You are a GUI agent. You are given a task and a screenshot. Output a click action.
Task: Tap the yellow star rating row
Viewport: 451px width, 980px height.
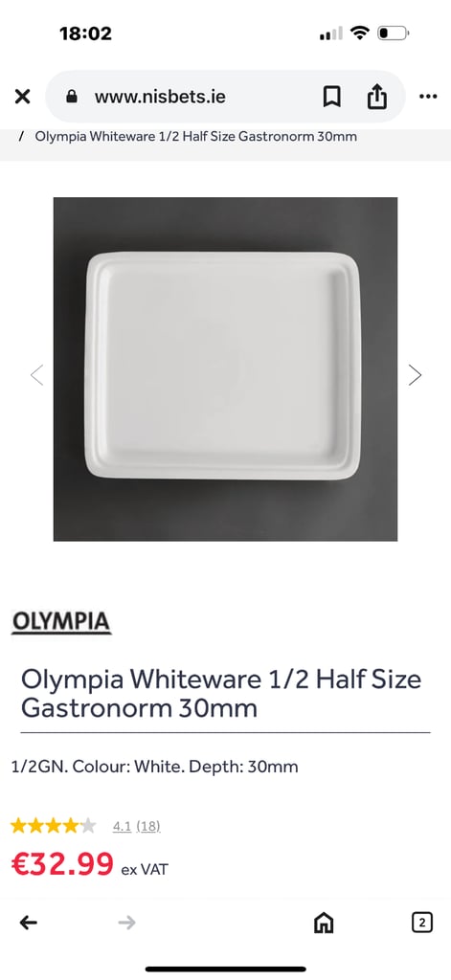[x=54, y=826]
